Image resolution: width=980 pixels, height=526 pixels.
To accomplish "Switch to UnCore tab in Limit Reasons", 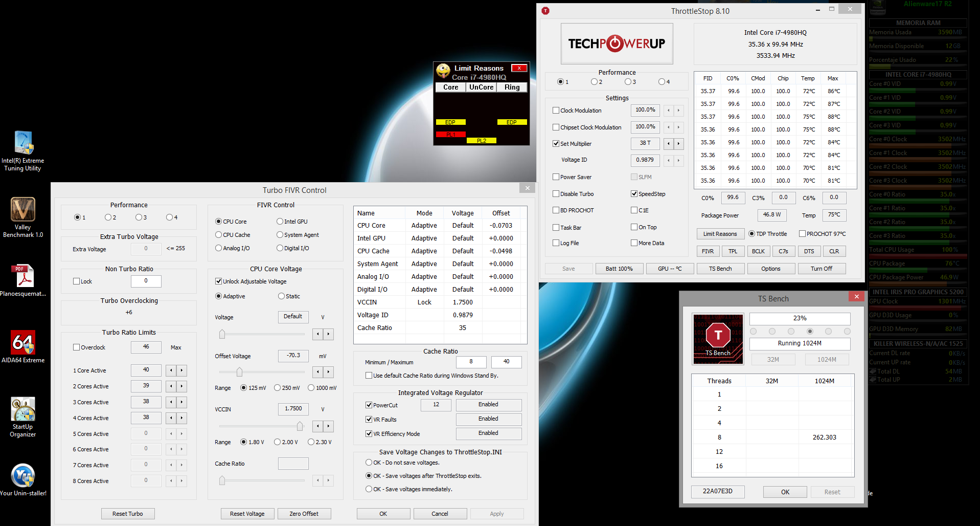I will click(481, 87).
